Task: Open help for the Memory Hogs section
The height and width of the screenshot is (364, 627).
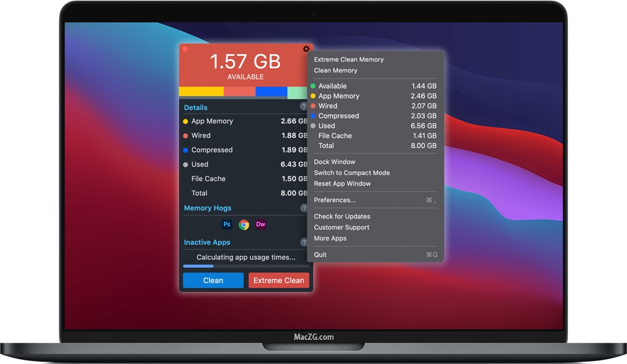Action: coord(304,208)
